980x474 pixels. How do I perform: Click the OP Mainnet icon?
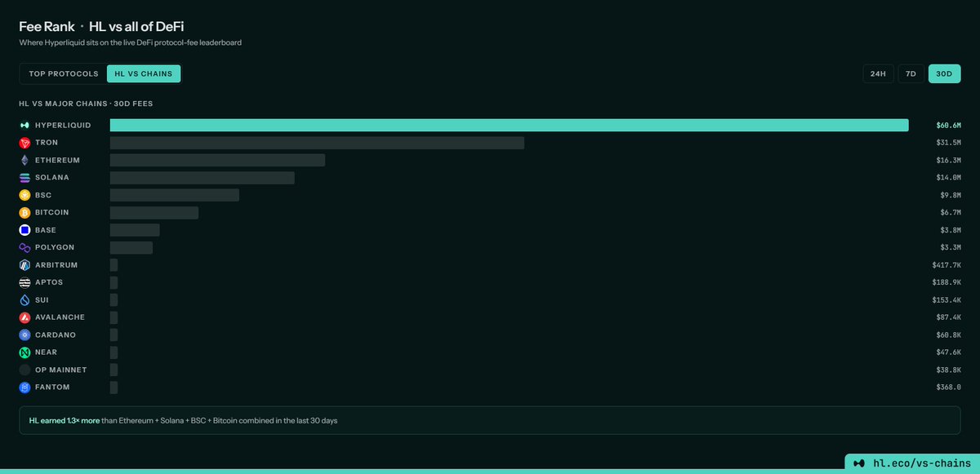point(24,370)
